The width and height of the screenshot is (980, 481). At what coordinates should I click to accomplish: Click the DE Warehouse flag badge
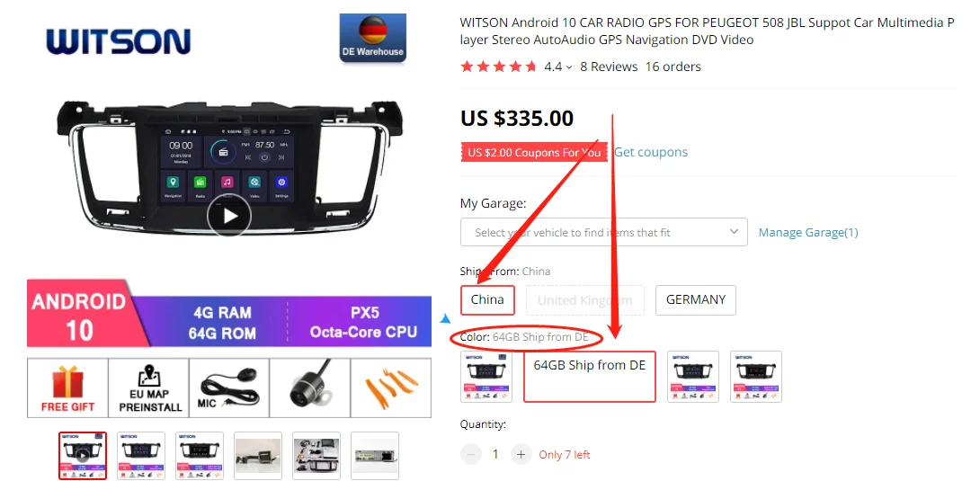(372, 38)
